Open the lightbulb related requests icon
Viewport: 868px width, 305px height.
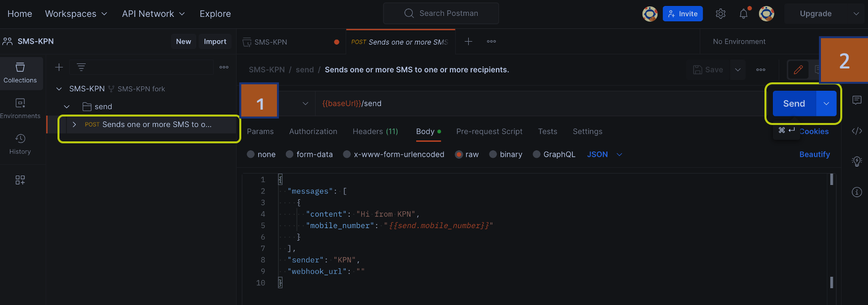(x=857, y=161)
